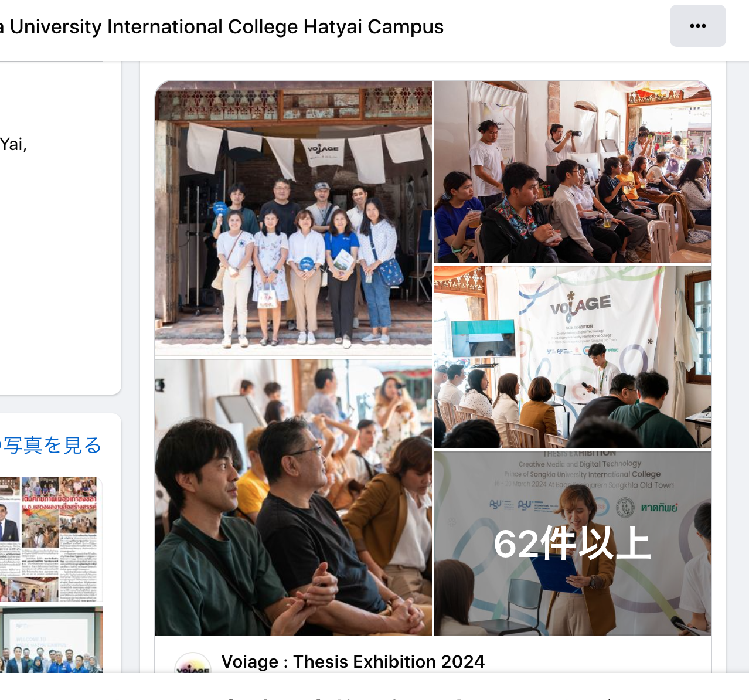Click the Creative Media and Digital Technology banner
Image resolution: width=749 pixels, height=700 pixels.
click(580, 464)
